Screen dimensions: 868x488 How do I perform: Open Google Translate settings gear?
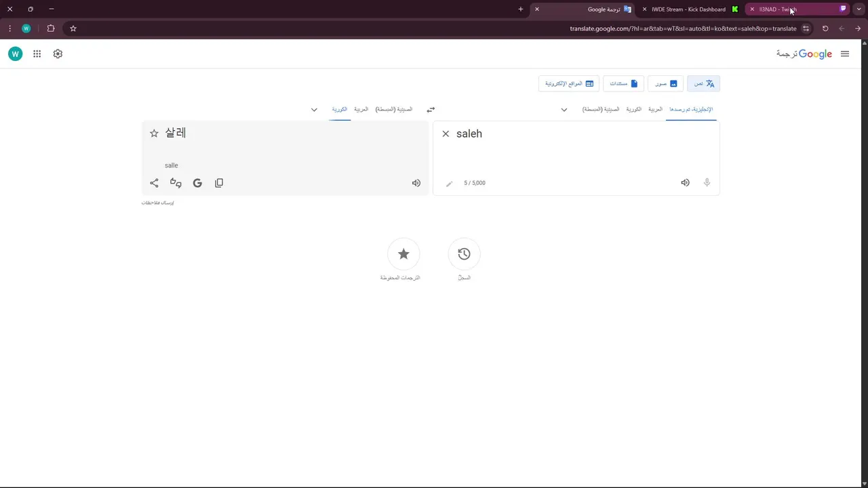[58, 54]
